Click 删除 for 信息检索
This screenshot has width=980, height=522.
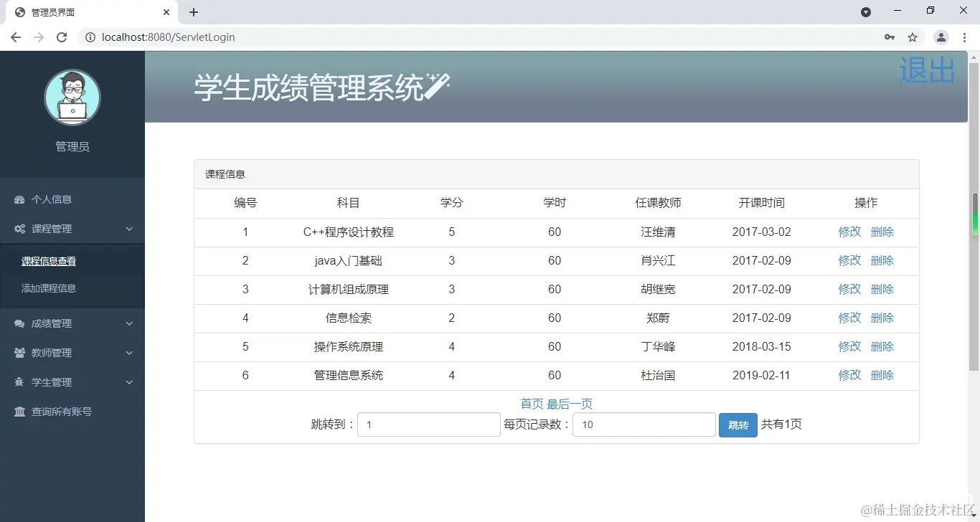point(882,318)
